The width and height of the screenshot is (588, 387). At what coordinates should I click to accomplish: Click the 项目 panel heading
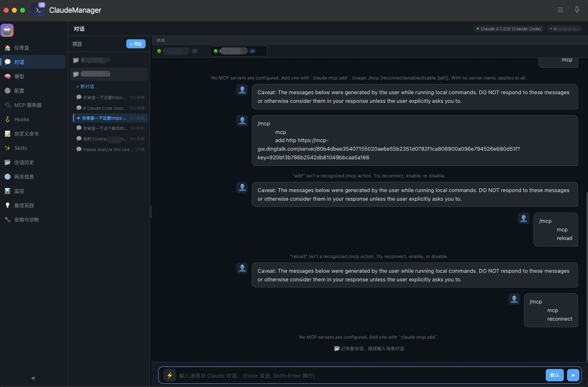(x=77, y=44)
